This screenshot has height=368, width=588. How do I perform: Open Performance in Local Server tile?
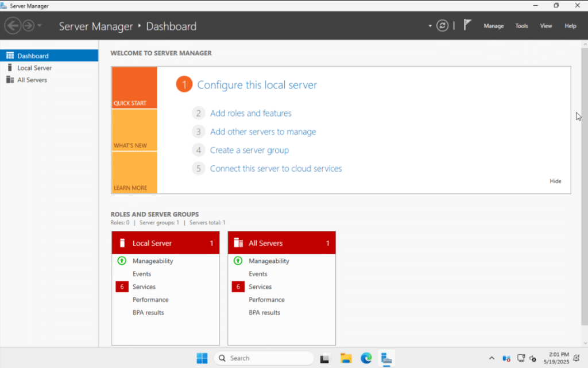(150, 300)
